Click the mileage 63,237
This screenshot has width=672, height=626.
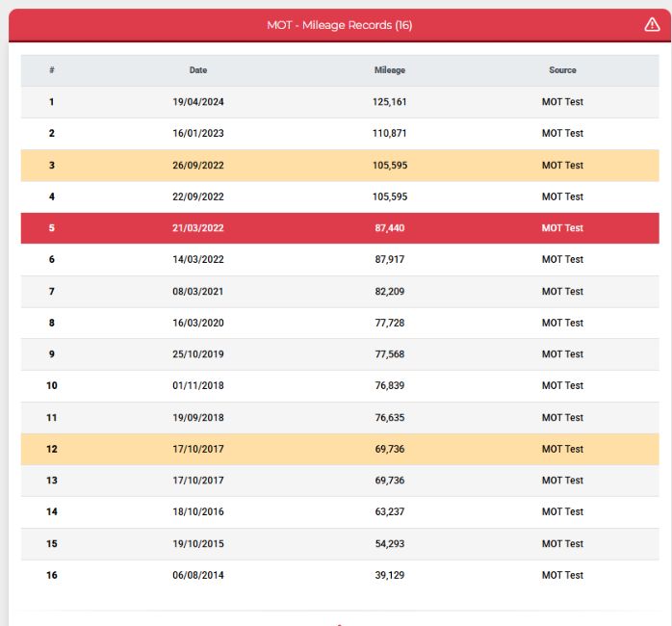pyautogui.click(x=390, y=511)
